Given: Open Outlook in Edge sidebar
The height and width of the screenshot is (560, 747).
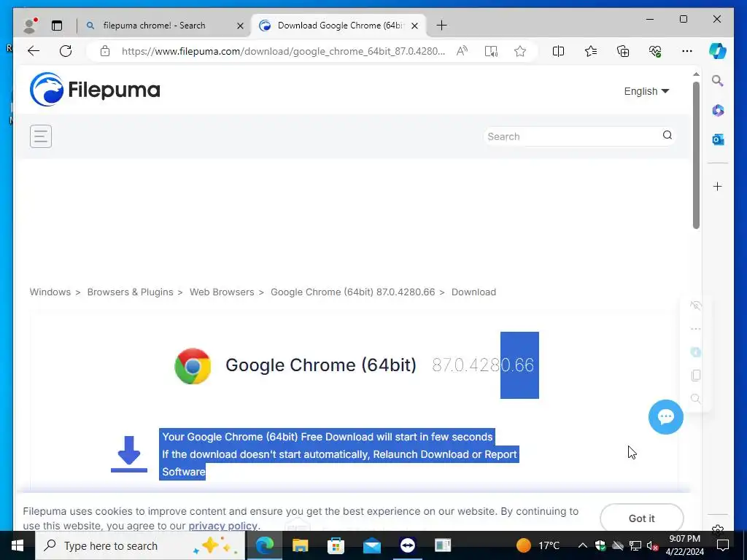Looking at the screenshot, I should (x=718, y=139).
